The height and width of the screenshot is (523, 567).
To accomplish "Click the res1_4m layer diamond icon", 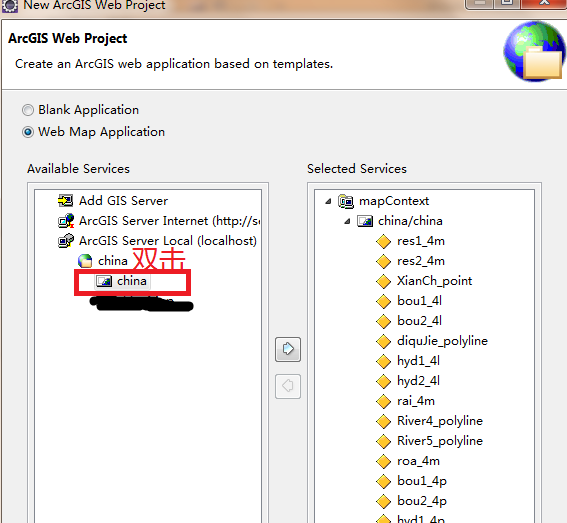I will pos(383,241).
